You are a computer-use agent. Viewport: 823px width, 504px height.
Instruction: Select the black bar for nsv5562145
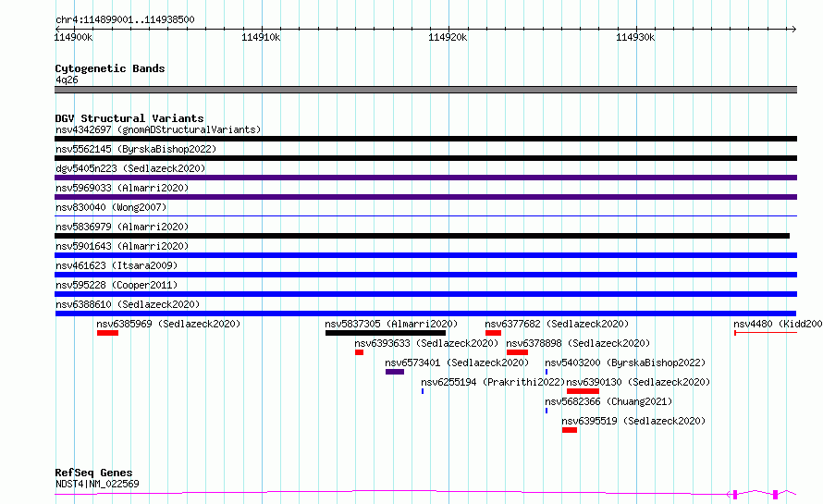point(425,158)
